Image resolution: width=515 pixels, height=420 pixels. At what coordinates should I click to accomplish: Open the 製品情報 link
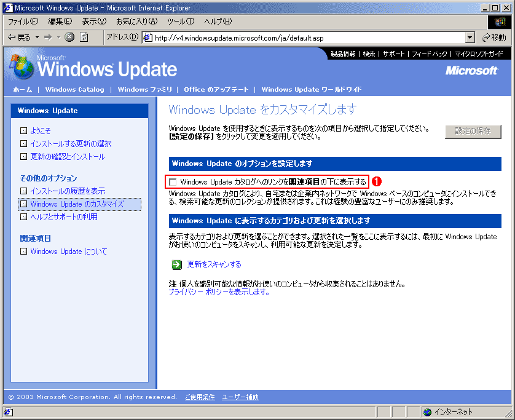(x=343, y=54)
